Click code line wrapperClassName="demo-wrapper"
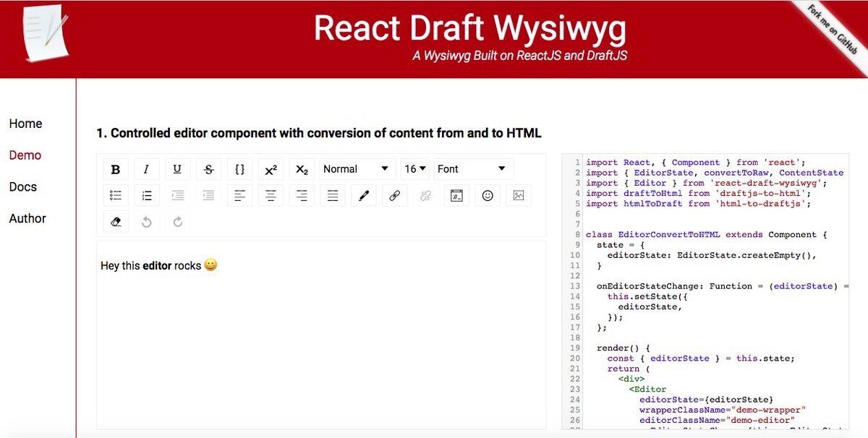This screenshot has width=868, height=438. [723, 410]
